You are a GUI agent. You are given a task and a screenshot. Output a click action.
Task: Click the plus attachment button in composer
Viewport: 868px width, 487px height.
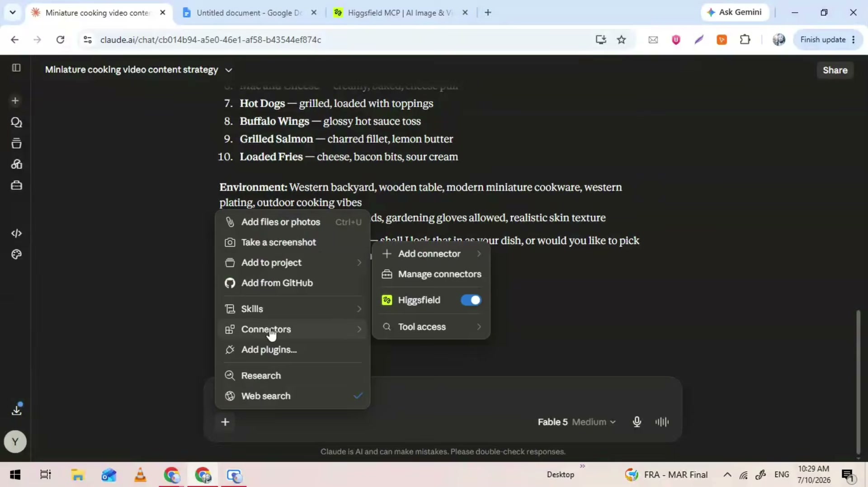[225, 422]
